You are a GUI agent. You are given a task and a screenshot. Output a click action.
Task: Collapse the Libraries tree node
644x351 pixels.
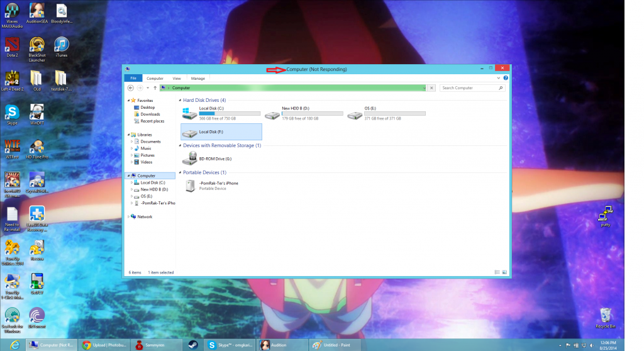128,135
